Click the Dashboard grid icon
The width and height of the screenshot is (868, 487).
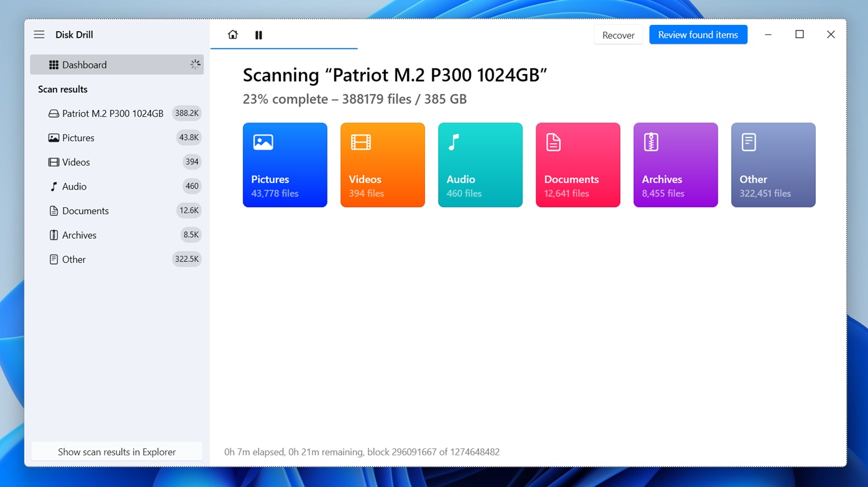point(53,65)
